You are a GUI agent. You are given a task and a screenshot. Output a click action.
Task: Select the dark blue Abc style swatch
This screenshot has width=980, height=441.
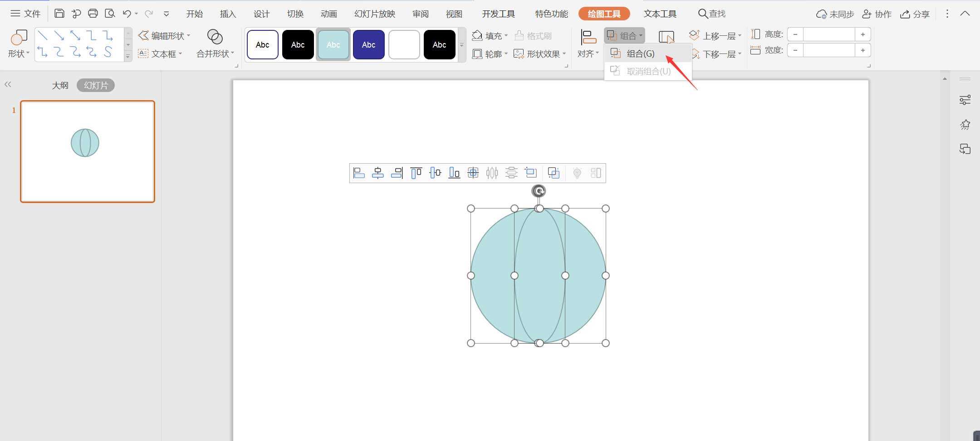[368, 44]
